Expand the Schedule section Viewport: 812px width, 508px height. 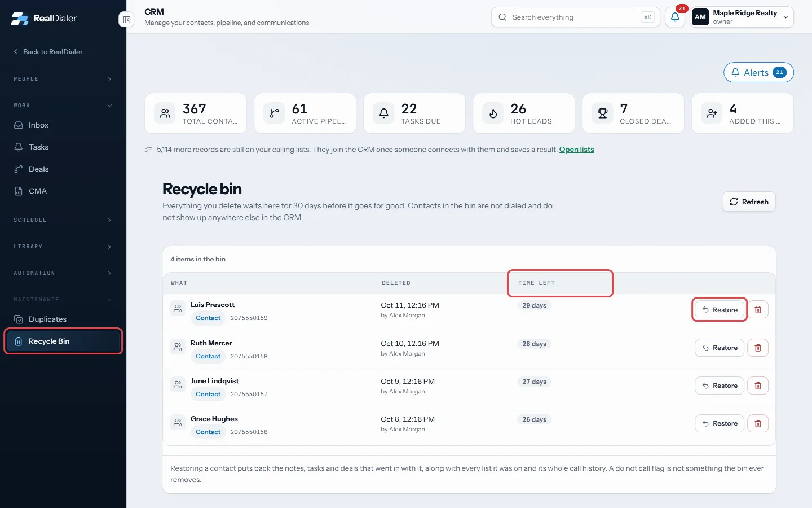tap(63, 220)
